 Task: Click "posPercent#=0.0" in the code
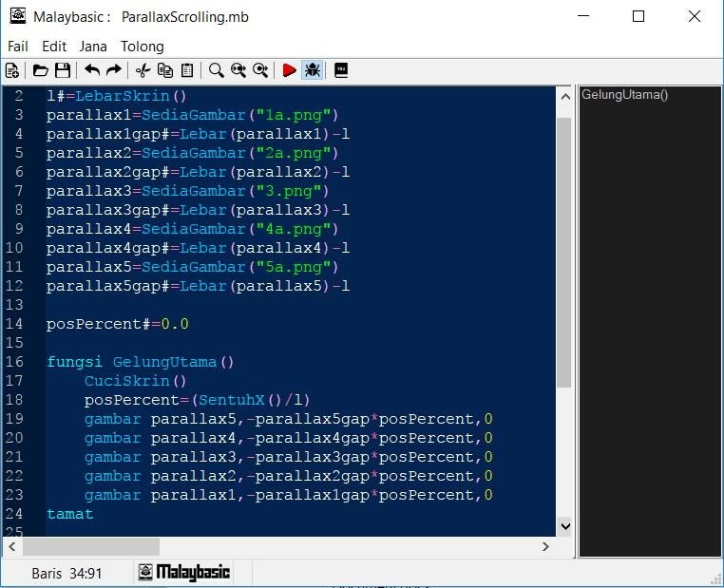pos(117,324)
